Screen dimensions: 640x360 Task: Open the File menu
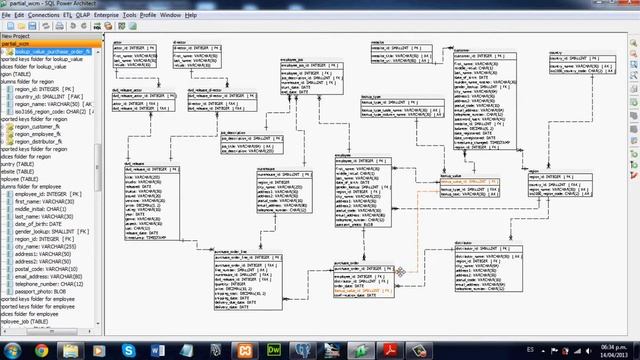(x=6, y=15)
